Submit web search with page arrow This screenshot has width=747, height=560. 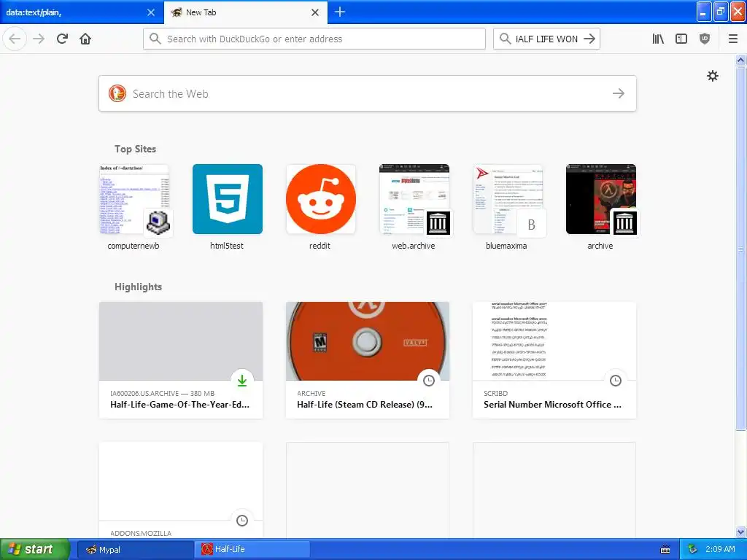tap(619, 93)
